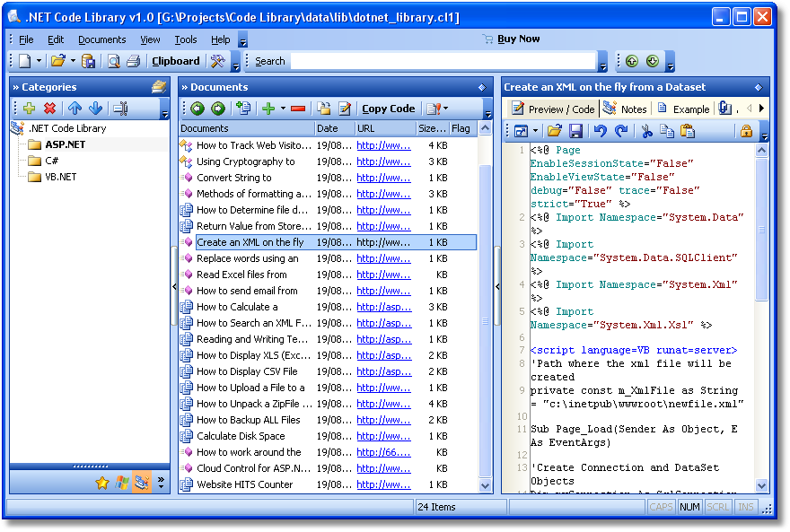Add a category with green plus icon
The height and width of the screenshot is (532, 790).
[30, 109]
